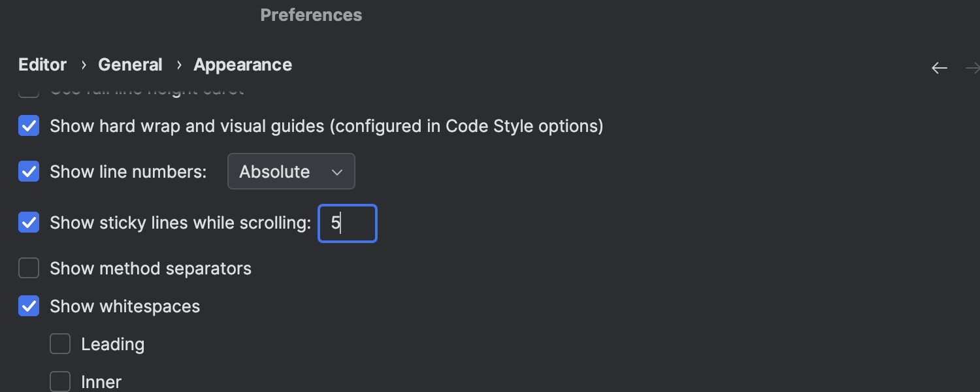Click the Editor breadcrumb

42,65
